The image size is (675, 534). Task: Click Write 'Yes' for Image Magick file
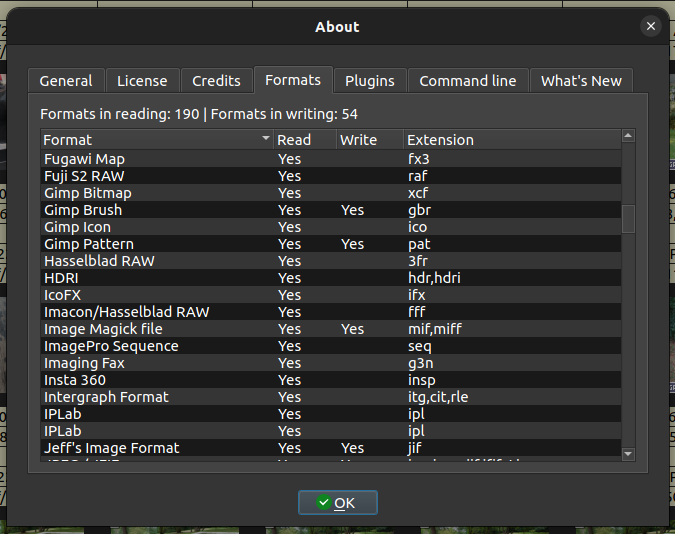352,329
